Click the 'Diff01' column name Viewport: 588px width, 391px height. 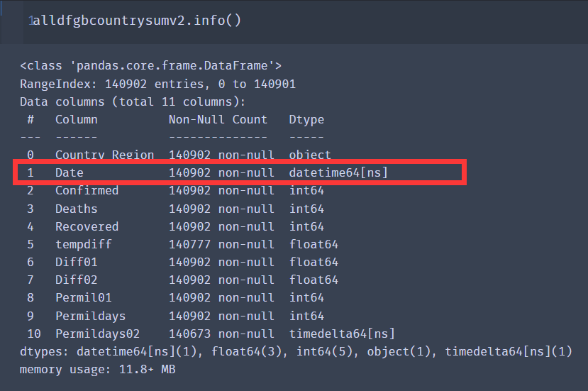pyautogui.click(x=76, y=262)
